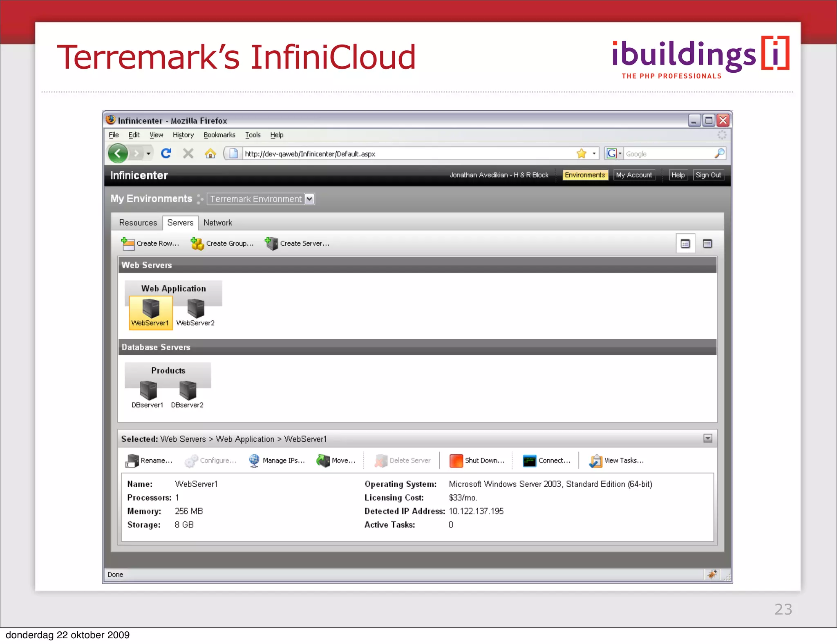Screen dimensions: 837x644
Task: Switch to the Resources tab
Action: tap(138, 223)
